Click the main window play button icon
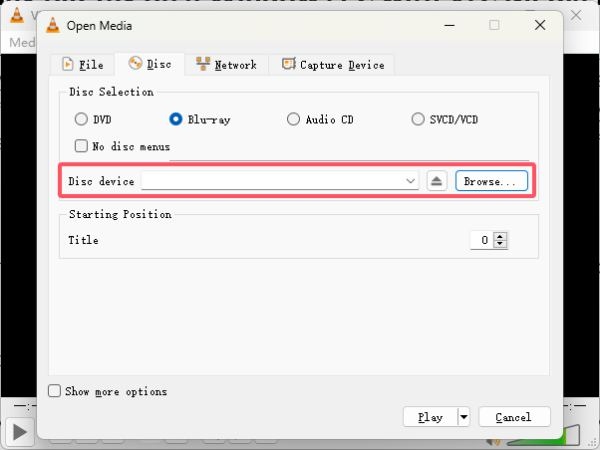 point(20,432)
